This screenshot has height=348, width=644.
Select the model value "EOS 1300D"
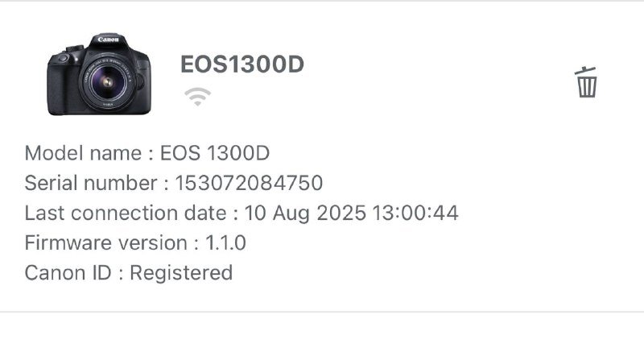(216, 153)
